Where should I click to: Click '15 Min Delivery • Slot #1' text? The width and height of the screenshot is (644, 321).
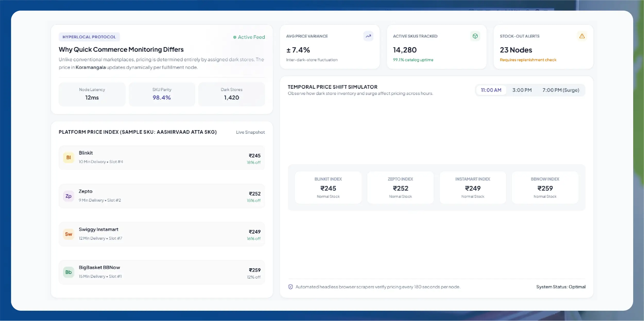[100, 277]
